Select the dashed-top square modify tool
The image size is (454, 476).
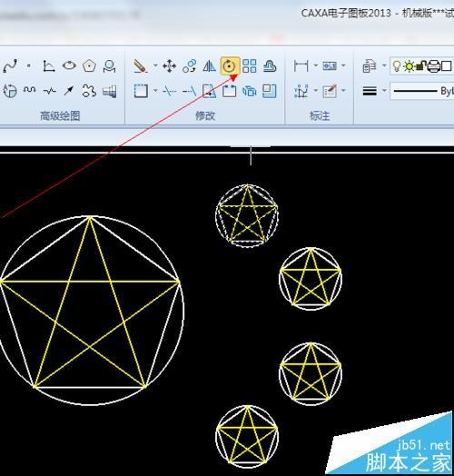[230, 91]
